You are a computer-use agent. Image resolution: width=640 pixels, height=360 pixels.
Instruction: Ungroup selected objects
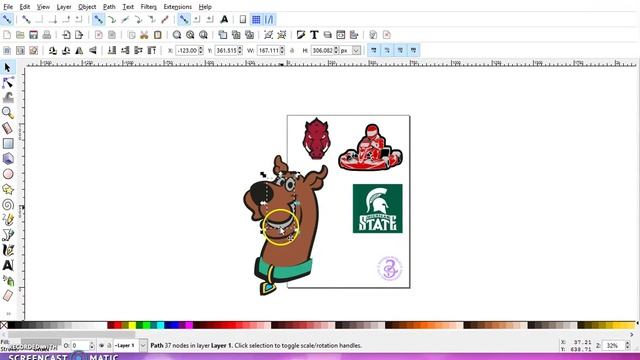[x=282, y=35]
